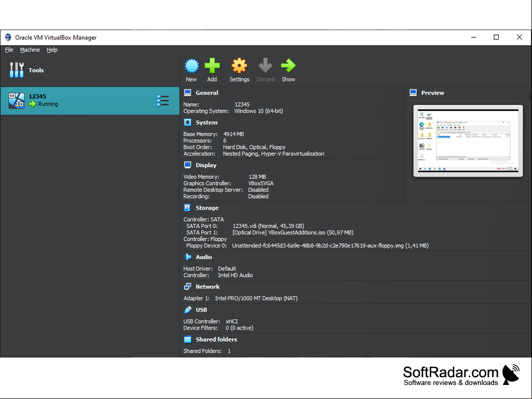
Task: Click the Unattended aux-floppy.img entry
Action: 331,245
